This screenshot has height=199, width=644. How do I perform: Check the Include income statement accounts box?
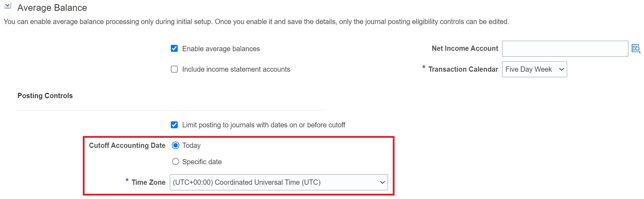[174, 69]
